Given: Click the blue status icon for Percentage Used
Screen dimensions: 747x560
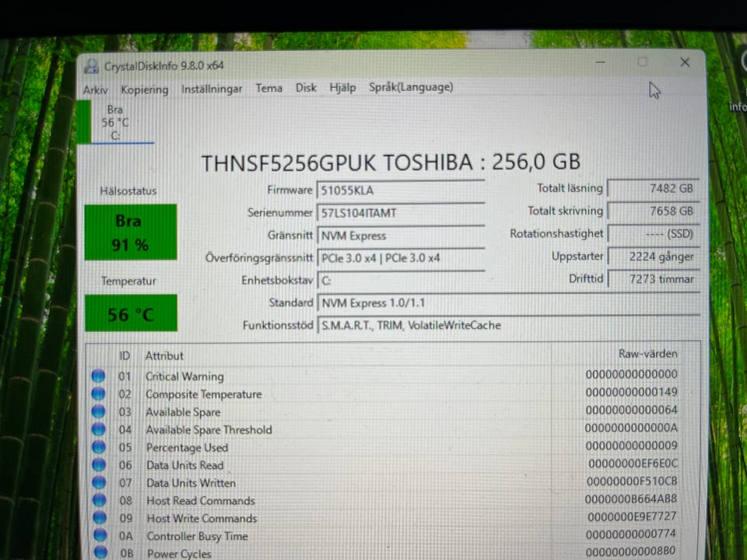Looking at the screenshot, I should [x=99, y=447].
